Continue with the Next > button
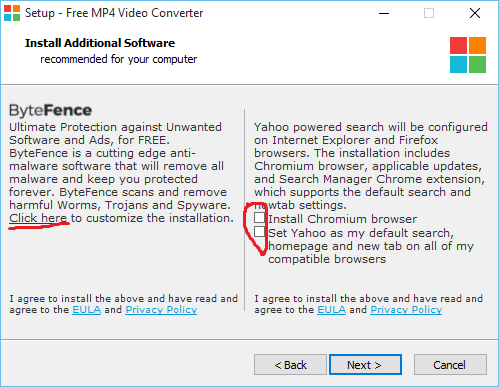 (x=365, y=365)
